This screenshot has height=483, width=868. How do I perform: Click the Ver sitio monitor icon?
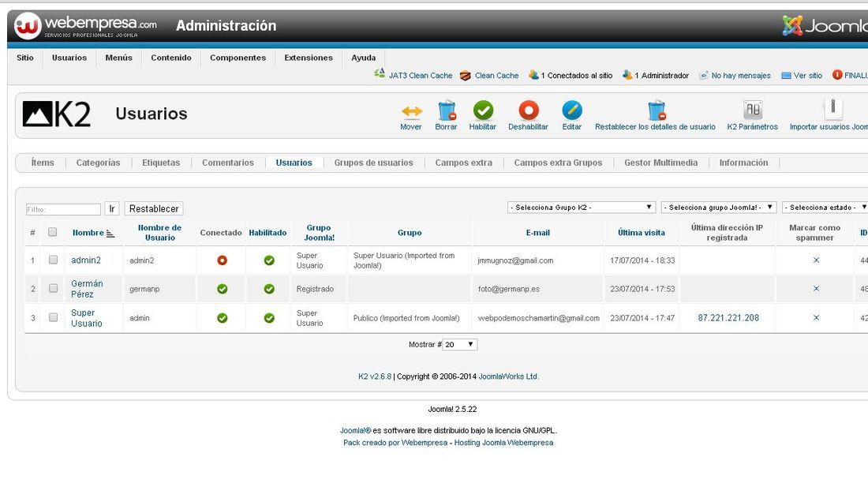coord(786,76)
